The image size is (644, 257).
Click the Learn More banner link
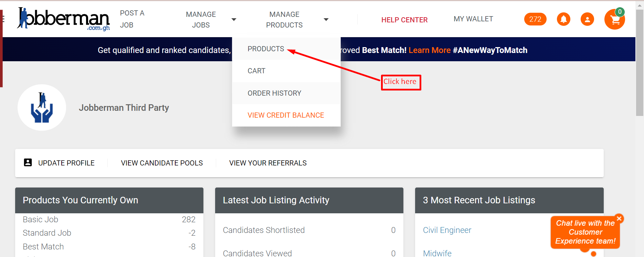430,50
